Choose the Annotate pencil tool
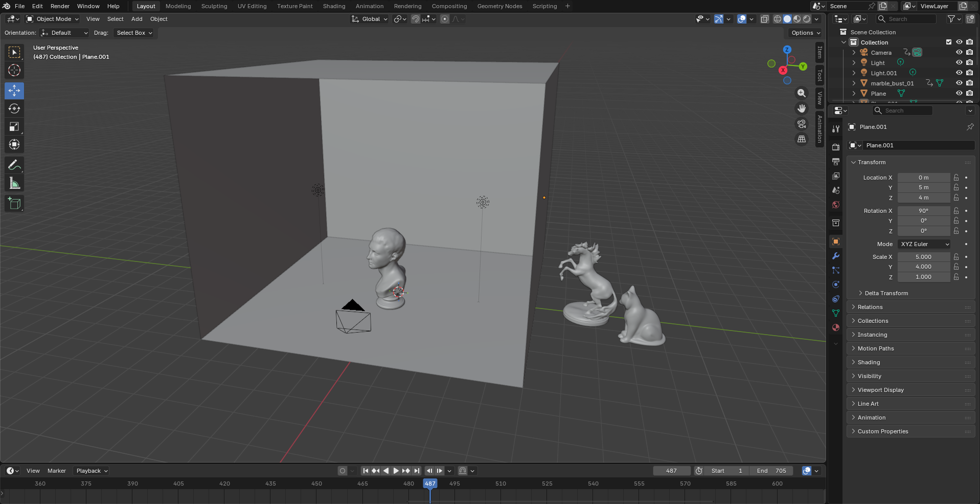This screenshot has height=504, width=980. [x=14, y=165]
